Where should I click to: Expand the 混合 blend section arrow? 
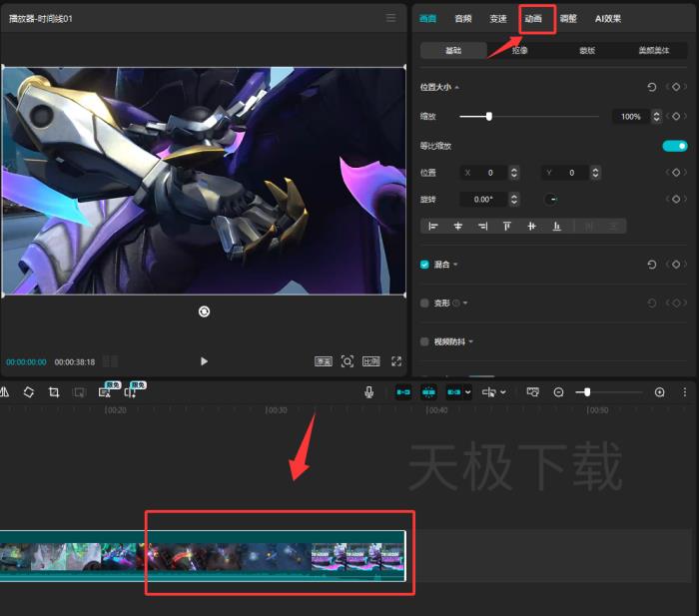click(x=456, y=265)
